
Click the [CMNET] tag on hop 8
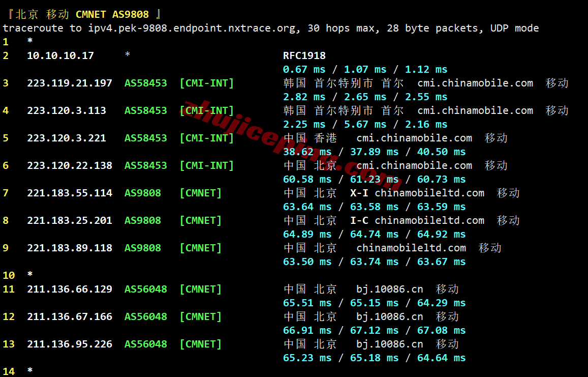(x=201, y=220)
